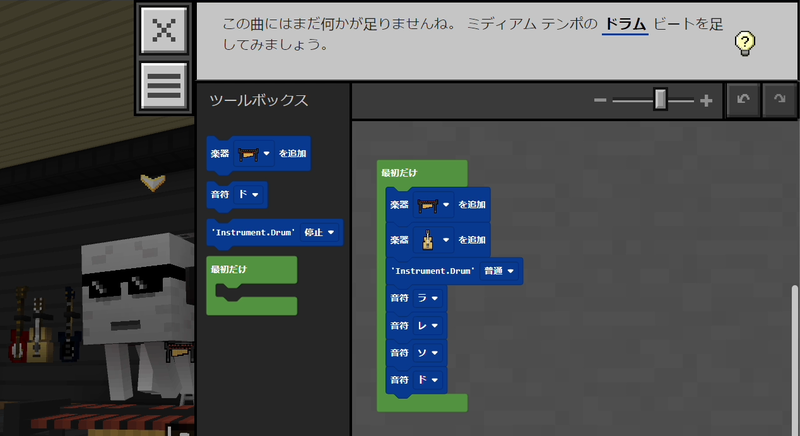Click the underlined ドラム link
This screenshot has width=800, height=436.
tap(625, 24)
